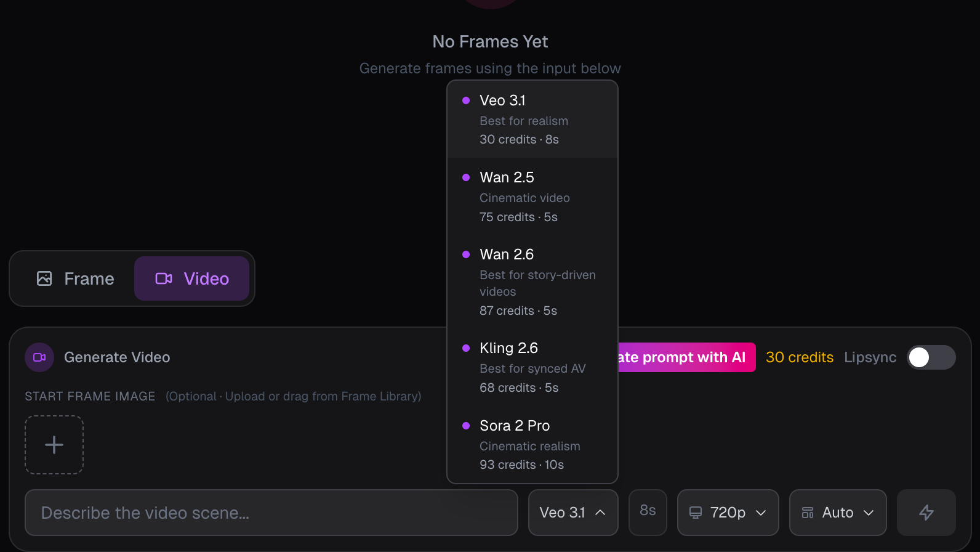Click the monitor icon in the resolution selector
Screen dimensions: 980x552
[x=696, y=513]
